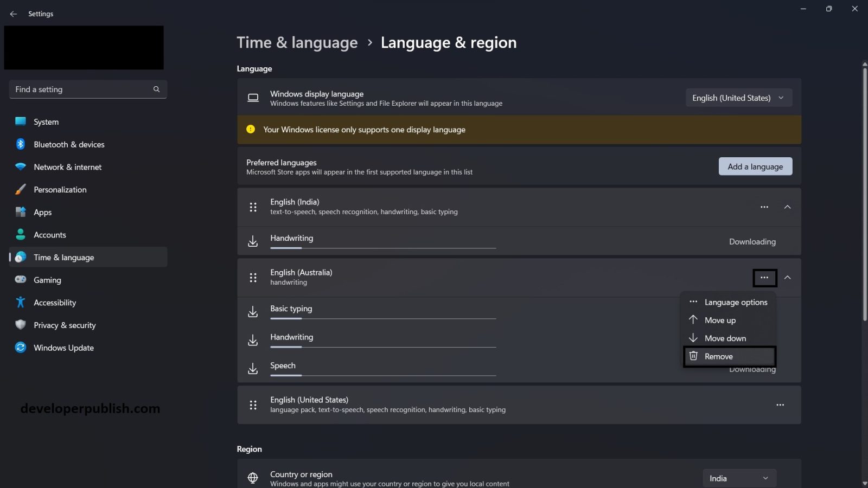The height and width of the screenshot is (488, 868).
Task: Open Accounts settings
Action: coord(50,234)
